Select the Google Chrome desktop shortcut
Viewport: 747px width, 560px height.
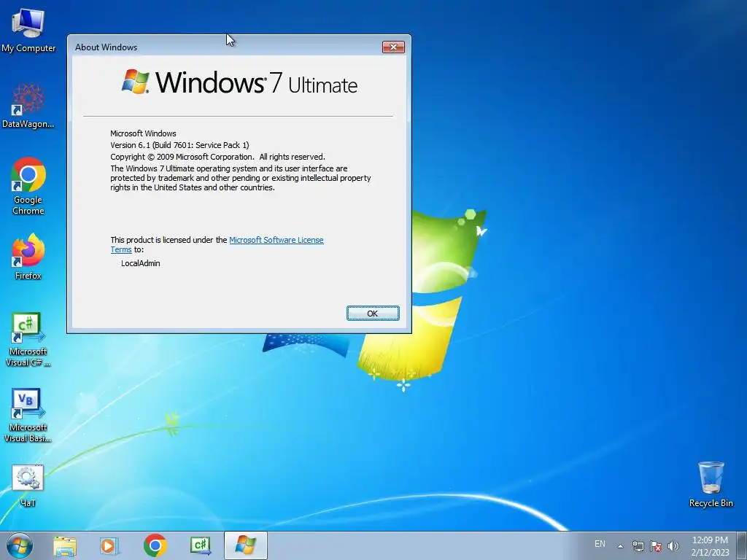point(28,186)
